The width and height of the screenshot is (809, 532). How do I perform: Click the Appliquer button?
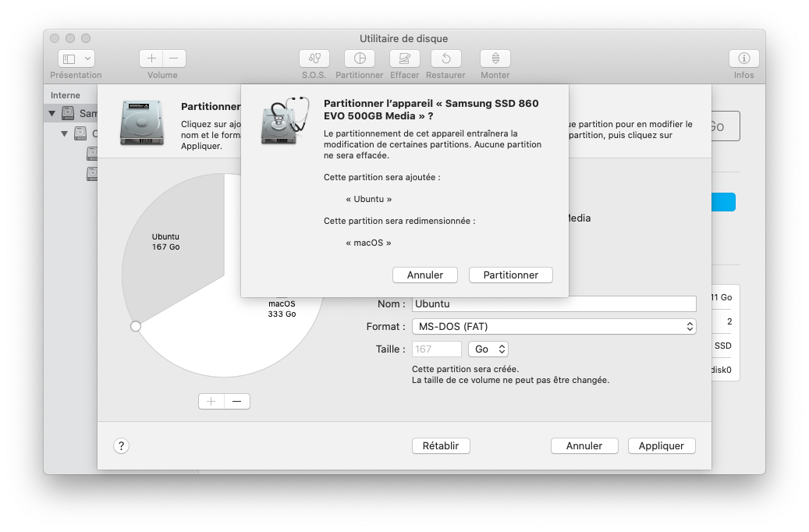pyautogui.click(x=661, y=445)
